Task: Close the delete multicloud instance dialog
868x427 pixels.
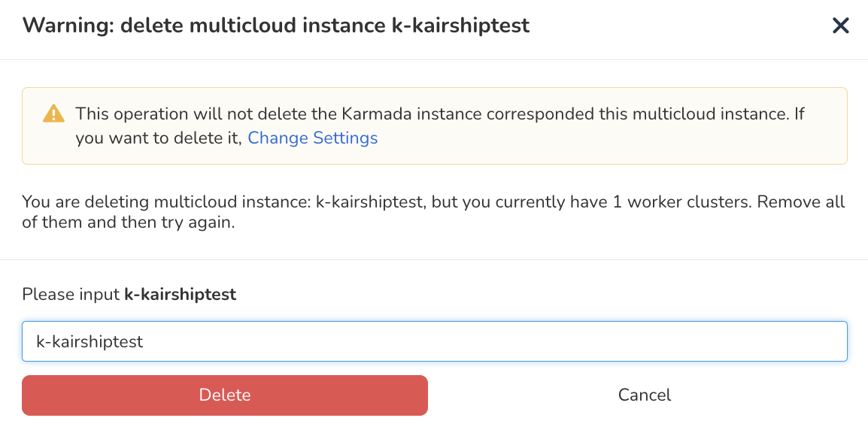Action: pos(840,26)
